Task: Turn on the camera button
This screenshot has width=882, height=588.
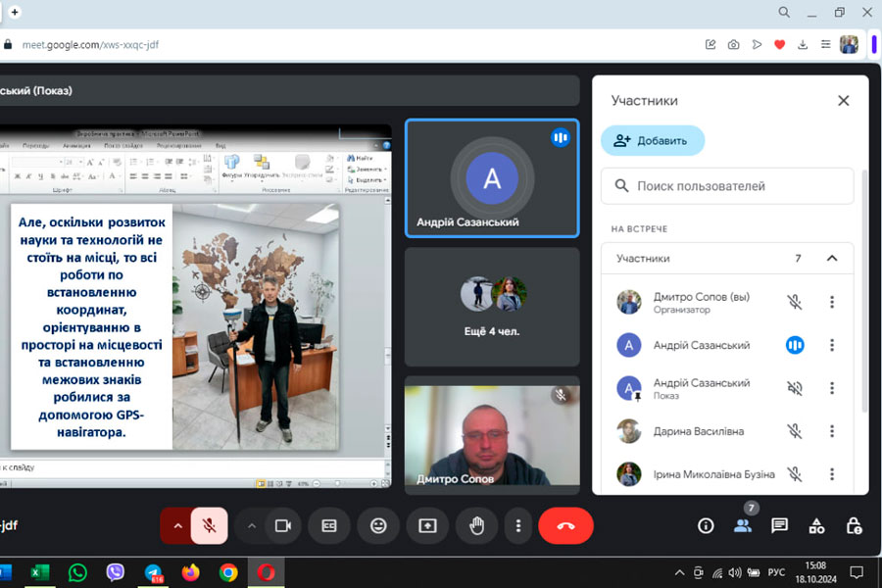Action: tap(283, 525)
